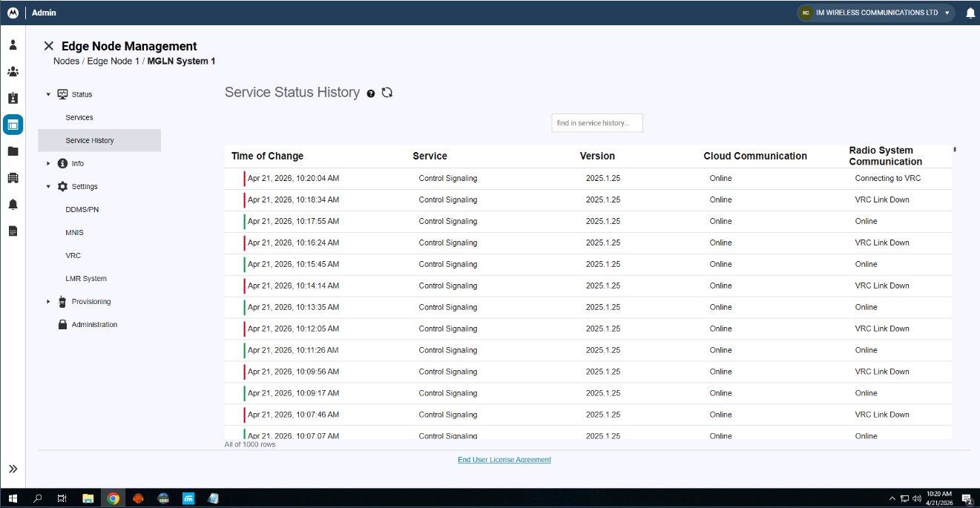Image resolution: width=980 pixels, height=508 pixels.
Task: Sort by Radio System Communication header
Action: [886, 156]
